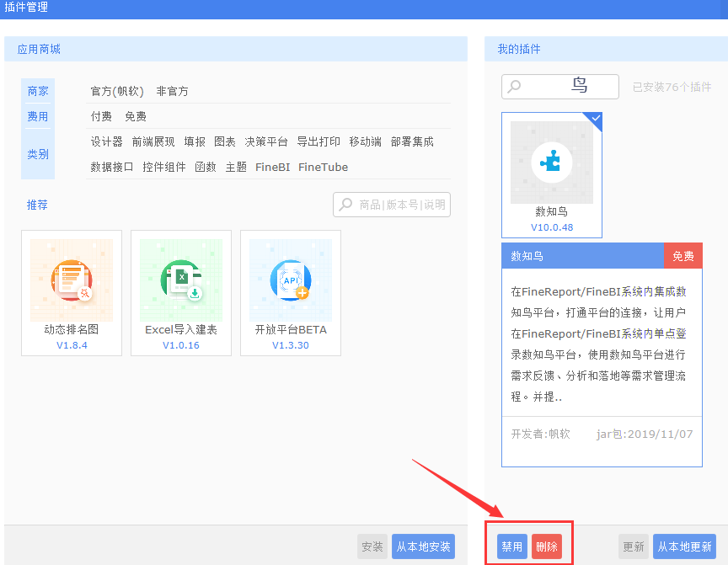Click the 已安装76个插件 count text
The height and width of the screenshot is (565, 728).
coord(672,87)
